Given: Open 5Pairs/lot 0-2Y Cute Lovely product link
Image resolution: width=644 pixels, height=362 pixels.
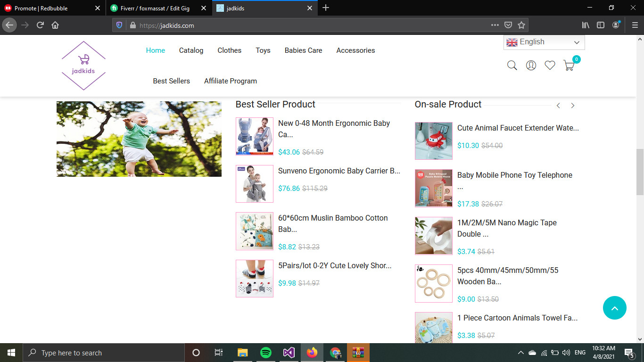Looking at the screenshot, I should [x=335, y=265].
